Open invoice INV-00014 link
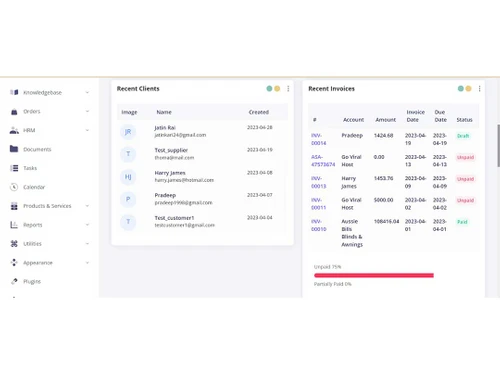Viewport: 500px width, 375px height. point(318,139)
